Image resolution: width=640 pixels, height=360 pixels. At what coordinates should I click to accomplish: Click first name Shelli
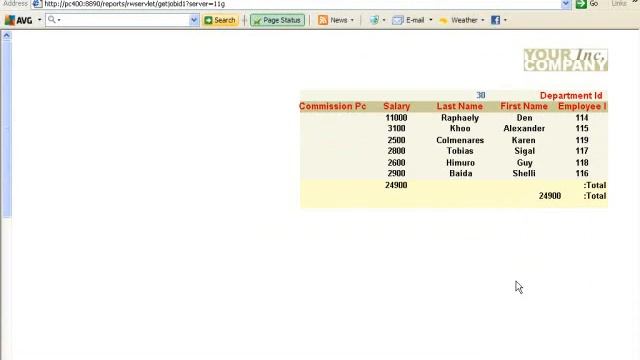coord(524,173)
